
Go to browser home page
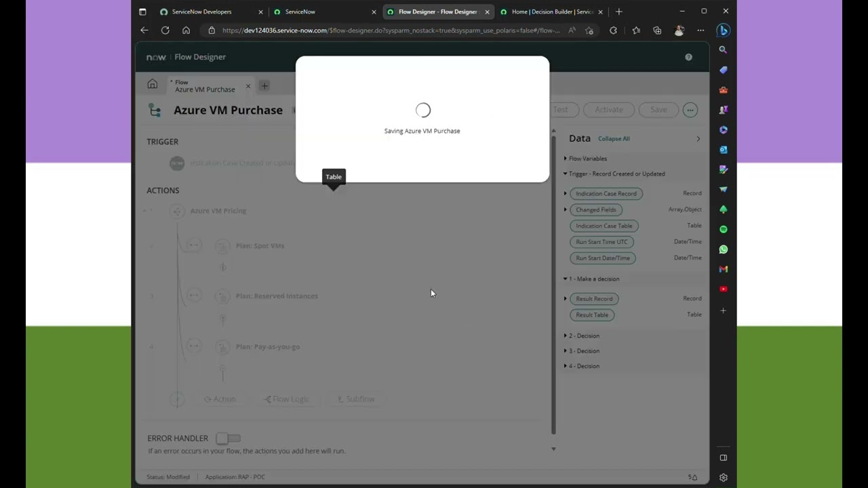pos(186,30)
